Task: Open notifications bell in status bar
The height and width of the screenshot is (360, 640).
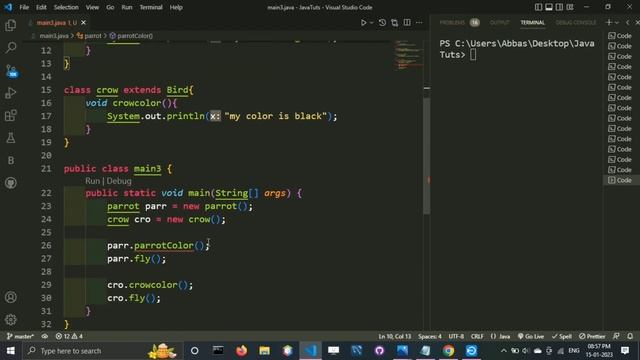Action: tap(630, 336)
